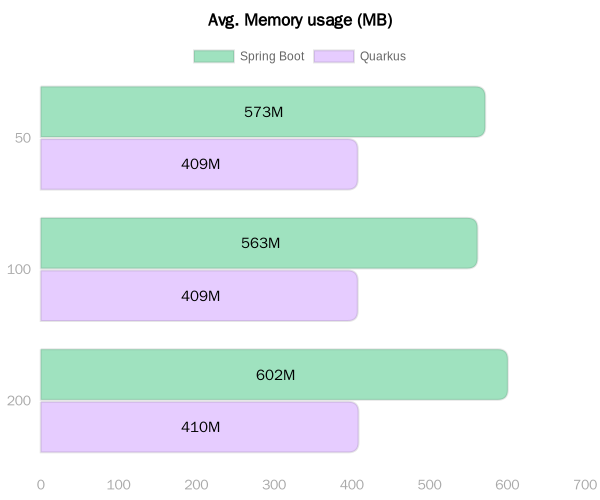Click the y-axis label 100
Image resolution: width=600 pixels, height=500 pixels.
coord(19,269)
